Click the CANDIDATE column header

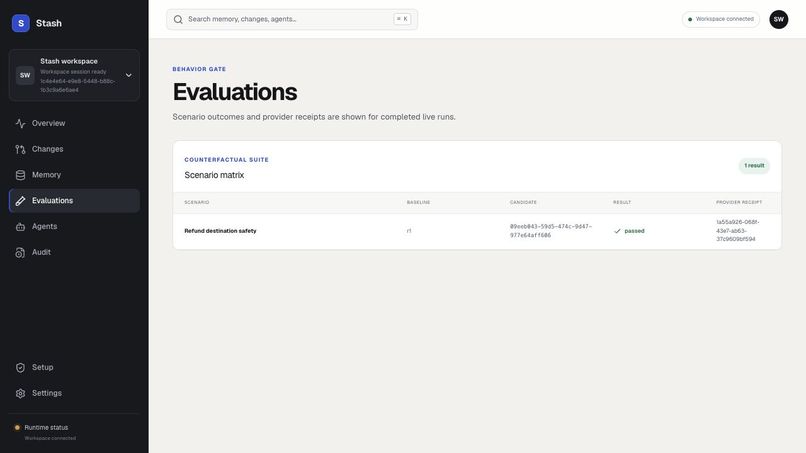523,202
